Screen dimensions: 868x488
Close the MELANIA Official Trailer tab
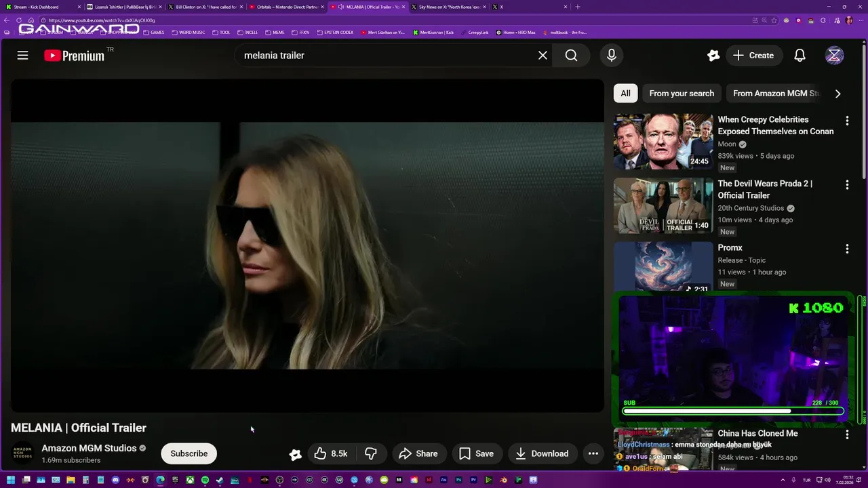405,7
